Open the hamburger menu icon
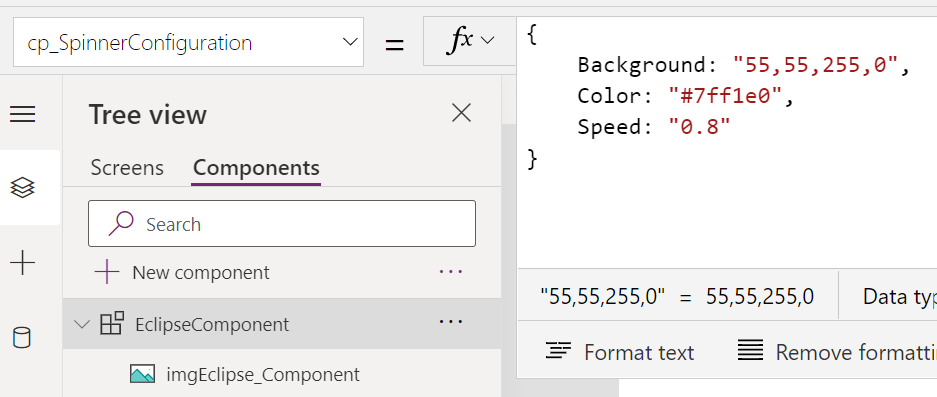Screen dimensions: 937x397 pyautogui.click(x=23, y=114)
